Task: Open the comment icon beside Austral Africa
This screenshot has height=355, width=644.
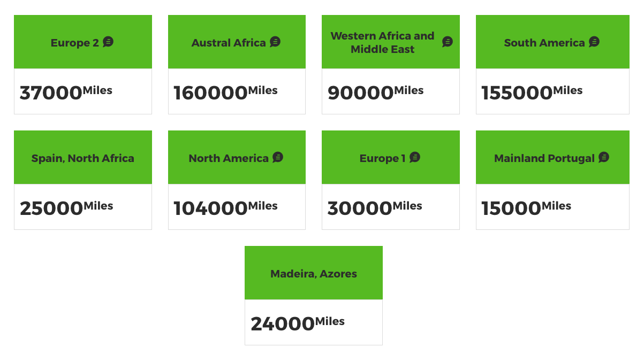Action: tap(275, 42)
